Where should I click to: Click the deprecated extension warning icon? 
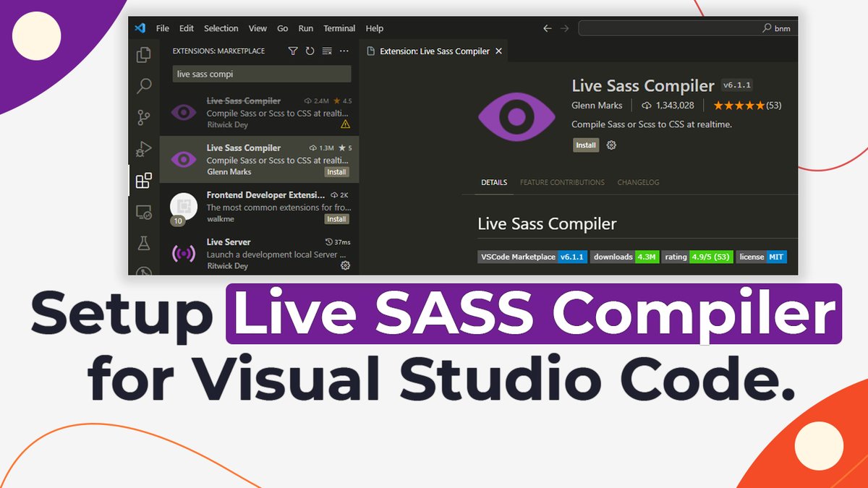coord(345,124)
